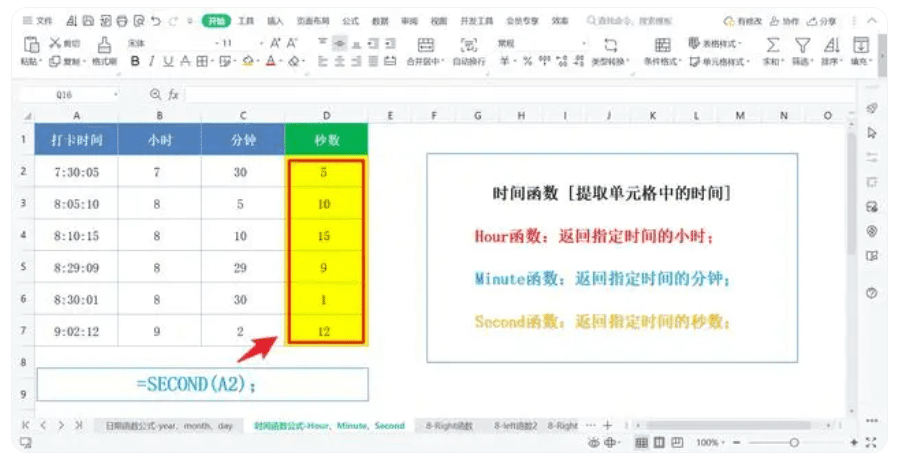Click the Filter funnel icon
Screen dimensions: 903x461
[802, 44]
